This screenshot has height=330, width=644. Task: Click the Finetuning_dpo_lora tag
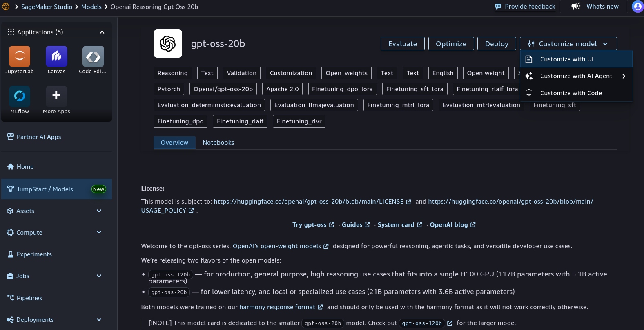coord(342,89)
